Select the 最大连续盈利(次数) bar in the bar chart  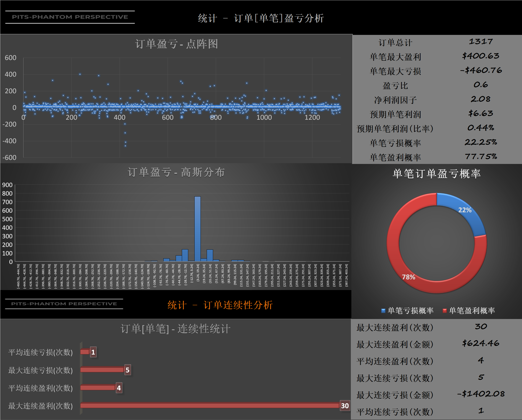(210, 405)
